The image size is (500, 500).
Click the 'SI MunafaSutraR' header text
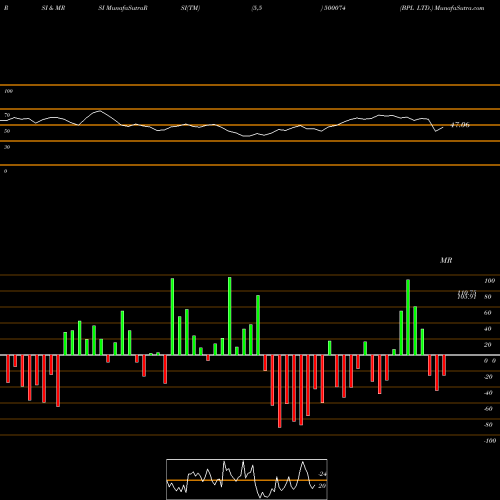pos(123,8)
